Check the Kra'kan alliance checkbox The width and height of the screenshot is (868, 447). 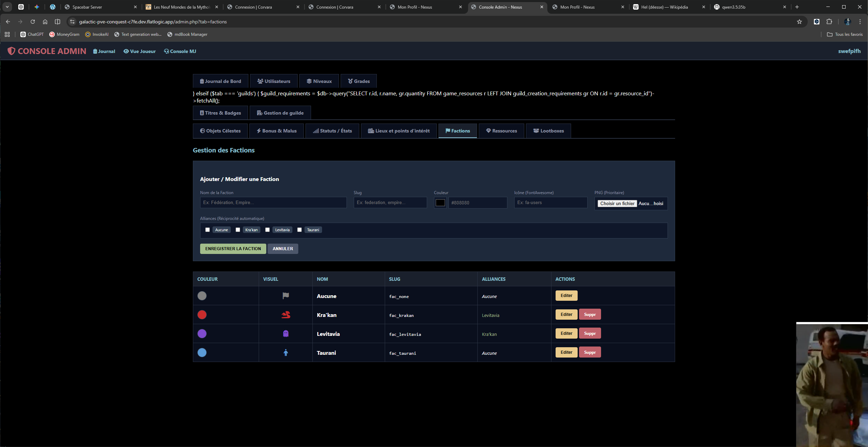[238, 230]
